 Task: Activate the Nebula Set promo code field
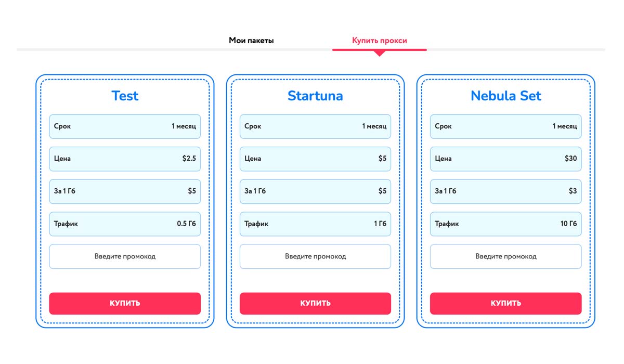(x=505, y=256)
